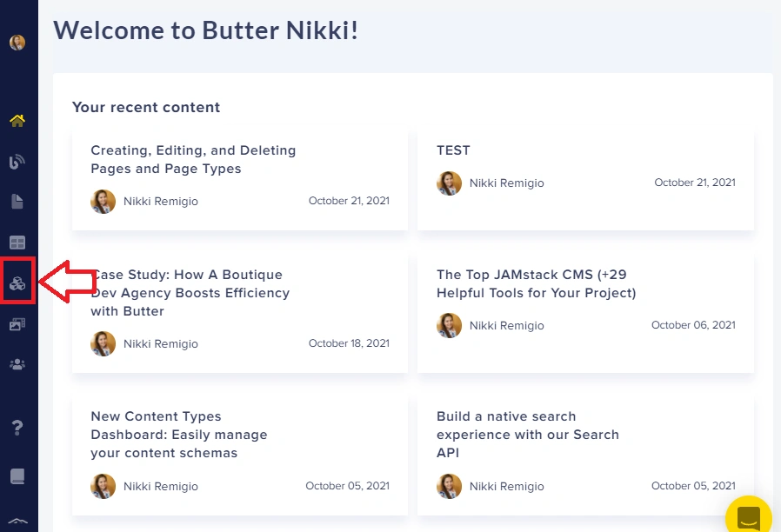Open the Media Library icon in sidebar
This screenshot has width=781, height=532.
pyautogui.click(x=17, y=324)
